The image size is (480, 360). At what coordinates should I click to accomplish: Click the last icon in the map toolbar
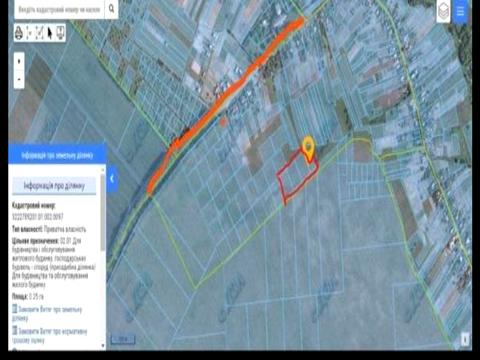60,33
